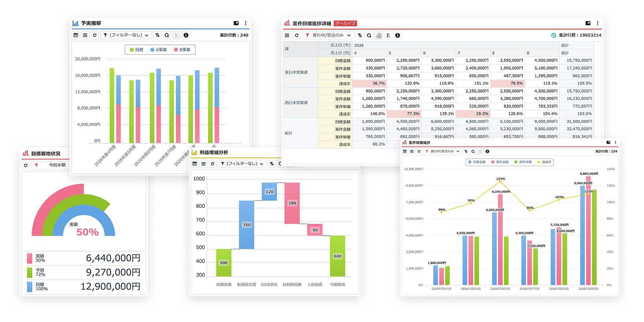This screenshot has height=322, width=644.
Task: Click the 今四半期 filter in 目標着地状況
Action: point(57,165)
